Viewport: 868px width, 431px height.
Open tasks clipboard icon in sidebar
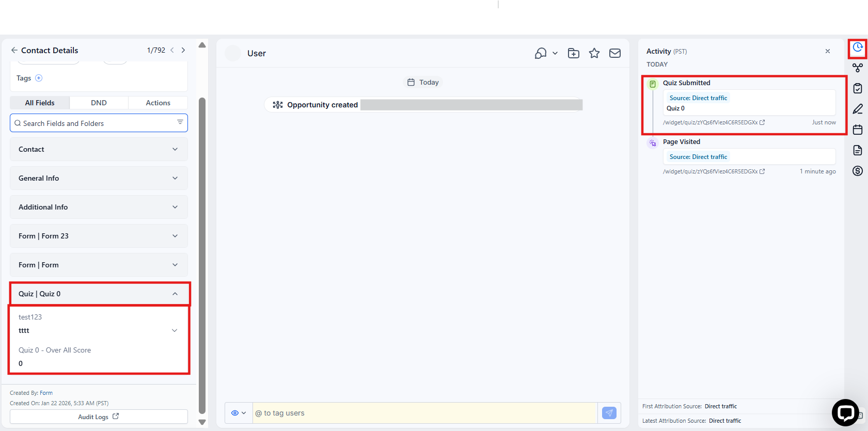[858, 88]
